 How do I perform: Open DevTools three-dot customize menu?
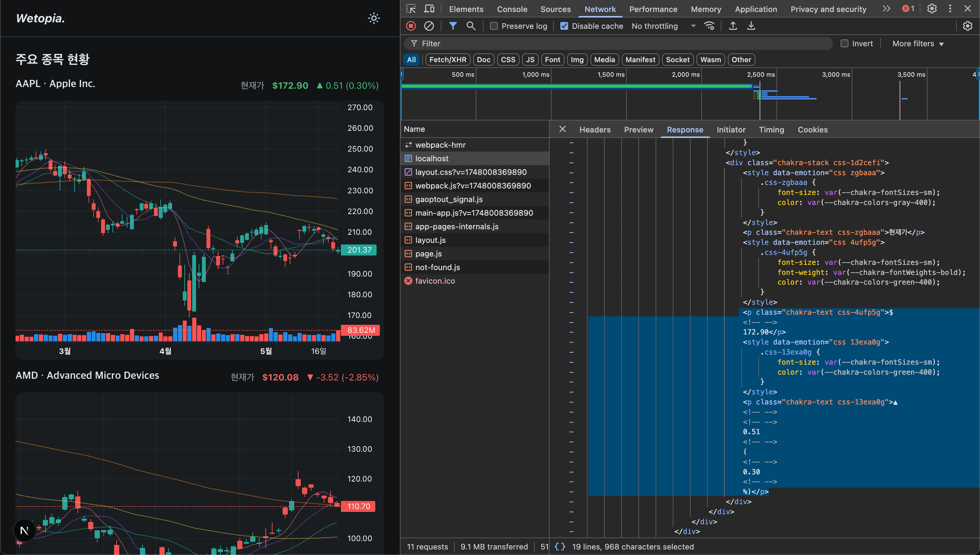pyautogui.click(x=950, y=9)
